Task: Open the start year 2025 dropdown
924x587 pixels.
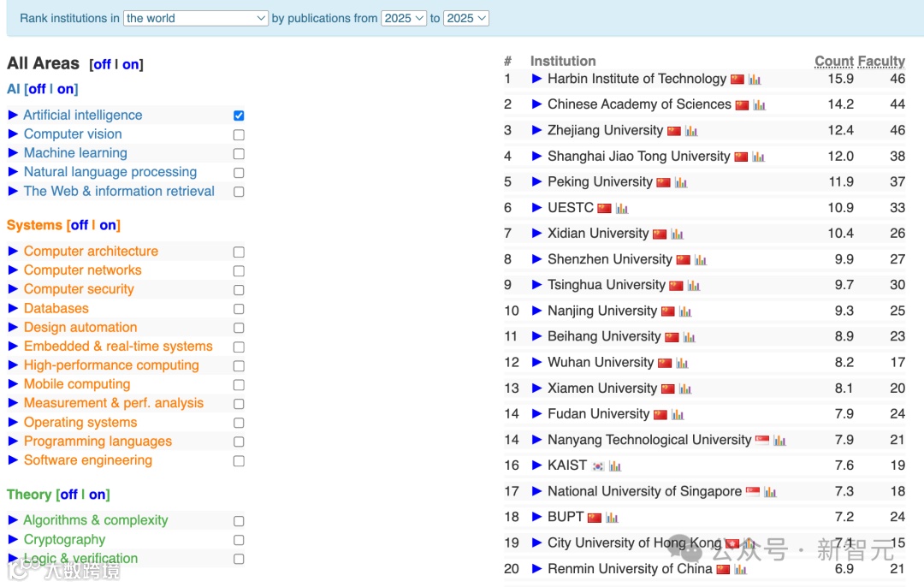Action: (404, 18)
